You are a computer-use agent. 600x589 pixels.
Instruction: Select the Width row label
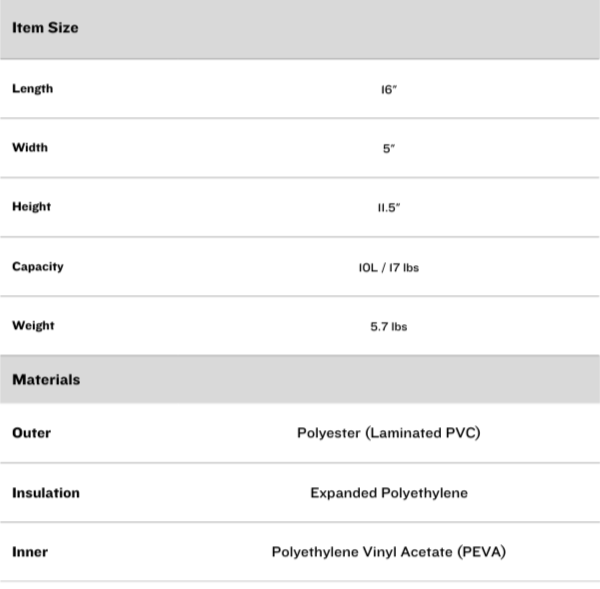click(x=30, y=147)
